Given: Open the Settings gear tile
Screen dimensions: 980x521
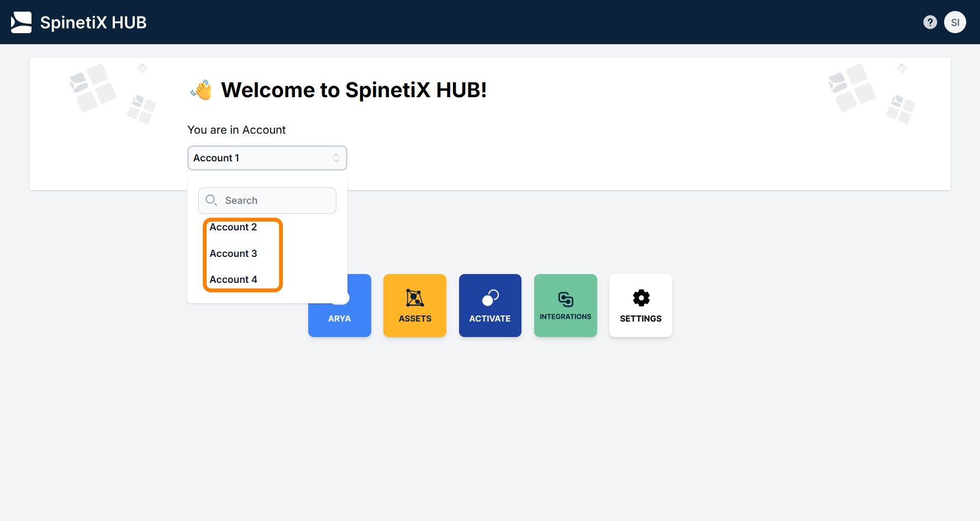Looking at the screenshot, I should 641,306.
